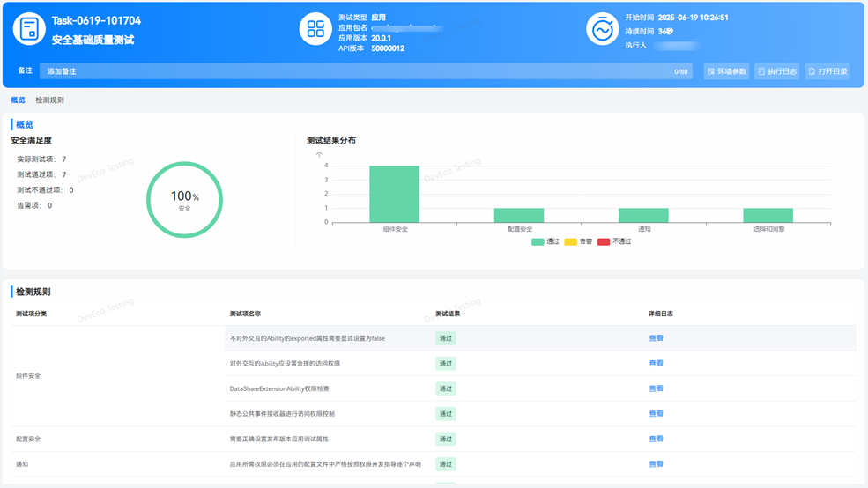868x488 pixels.
Task: Click the 100% 安全 circular progress ring
Action: pos(184,200)
